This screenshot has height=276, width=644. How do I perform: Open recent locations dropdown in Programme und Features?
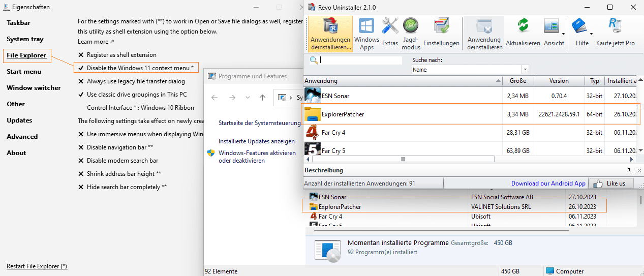(248, 98)
